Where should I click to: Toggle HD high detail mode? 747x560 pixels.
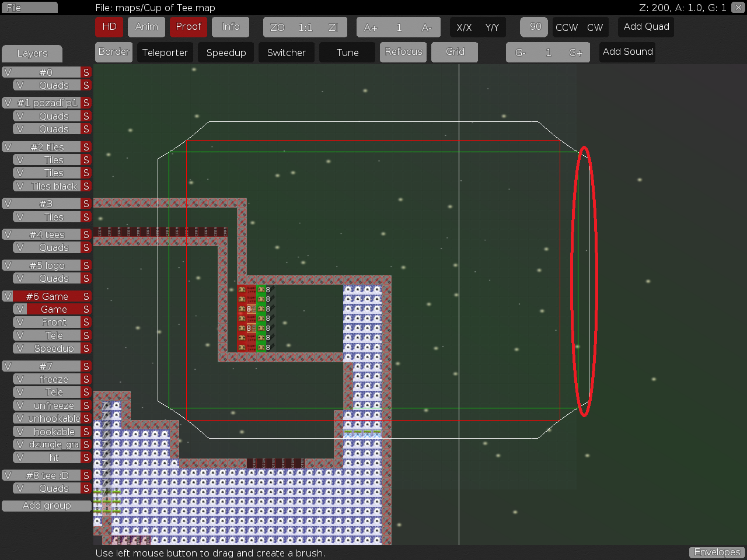[x=109, y=27]
